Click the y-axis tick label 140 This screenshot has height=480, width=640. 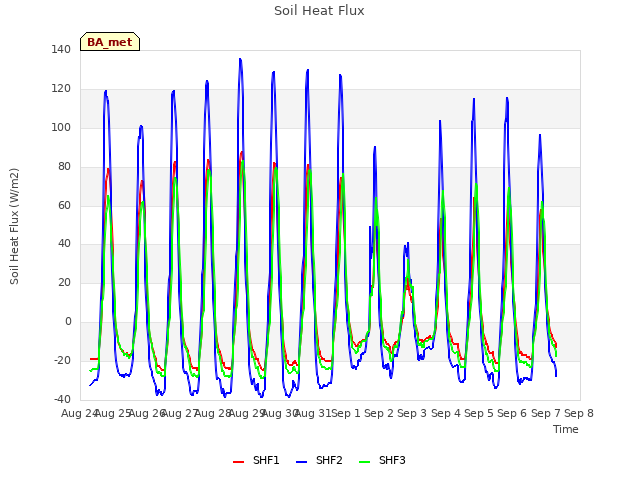[61, 49]
